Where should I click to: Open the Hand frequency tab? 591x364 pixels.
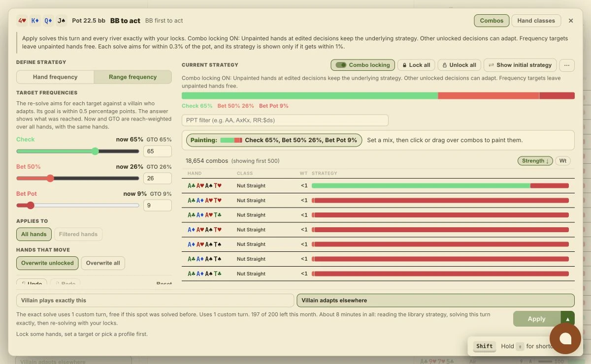point(55,77)
